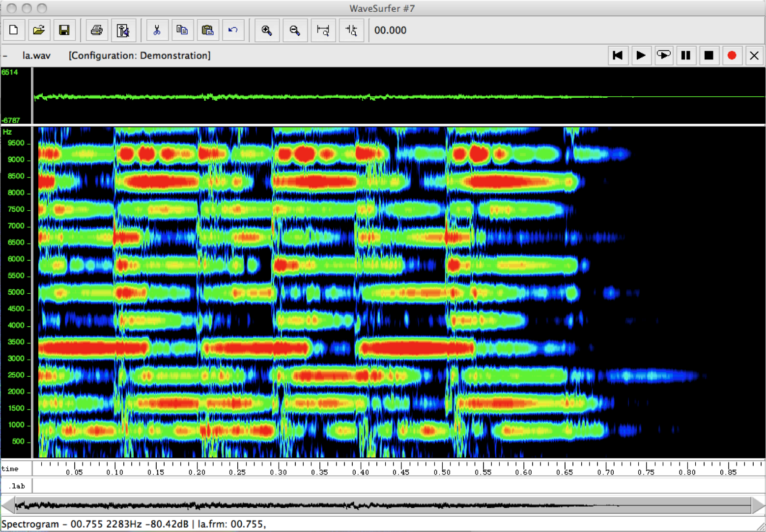Cut the selection with scissors icon

(x=157, y=30)
